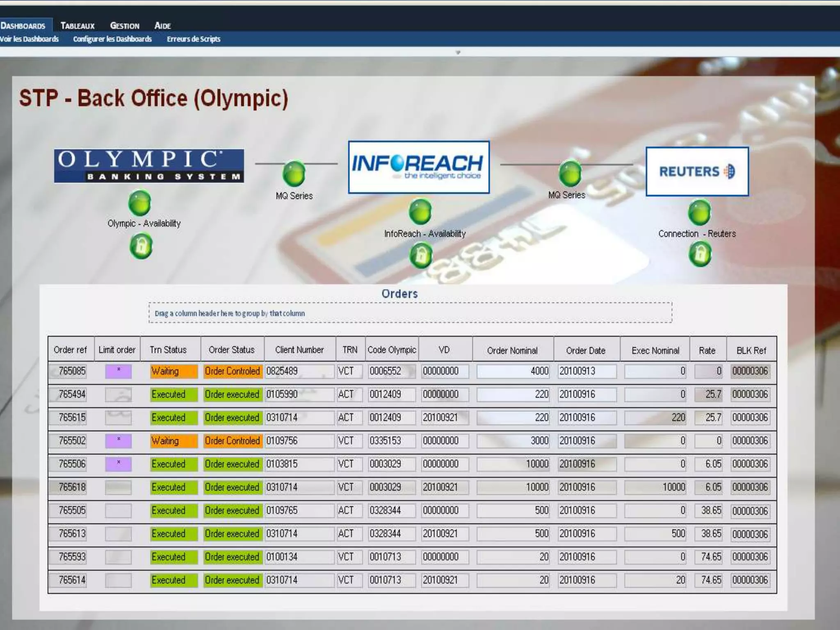The image size is (840, 630).
Task: Click the orange Waiting status of order 765502
Action: click(174, 441)
